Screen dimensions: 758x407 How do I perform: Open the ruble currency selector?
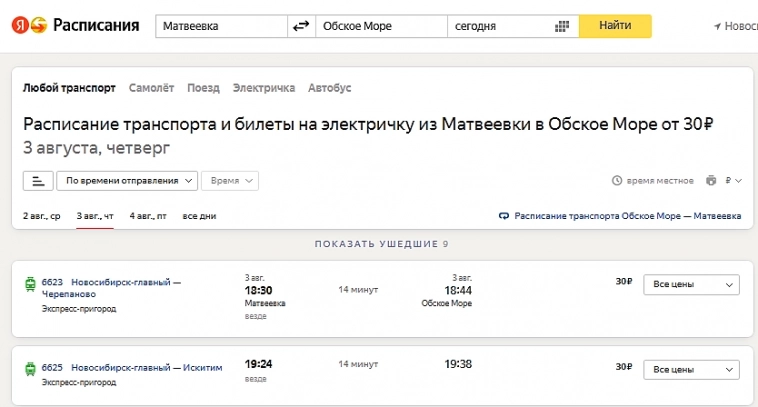coord(734,181)
